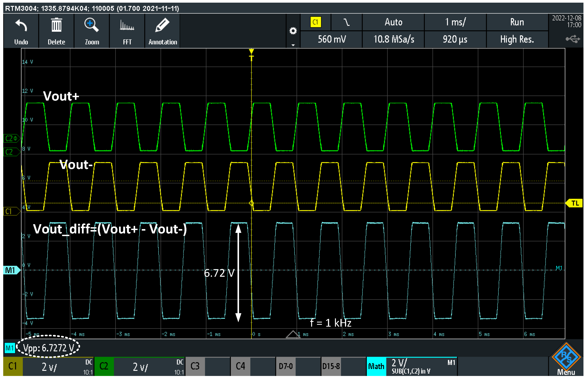Open the High Res. acquisition mode setting
The image size is (588, 382).
(x=517, y=39)
